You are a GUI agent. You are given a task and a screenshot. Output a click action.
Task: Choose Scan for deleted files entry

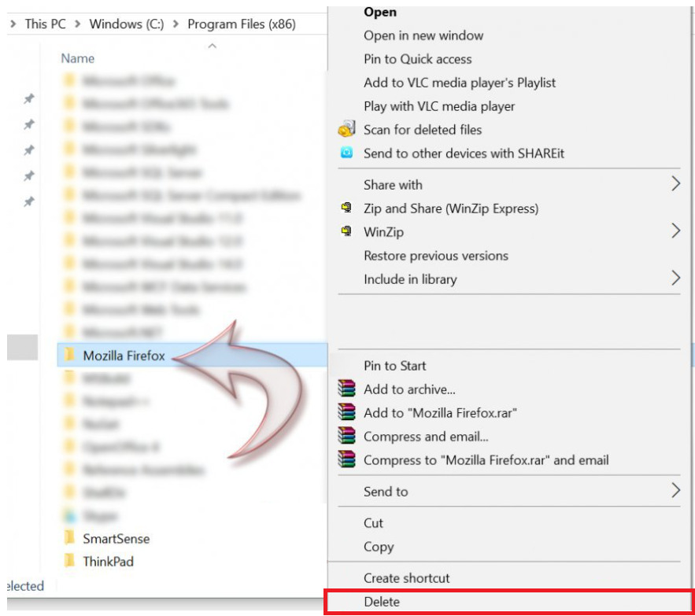coord(423,129)
